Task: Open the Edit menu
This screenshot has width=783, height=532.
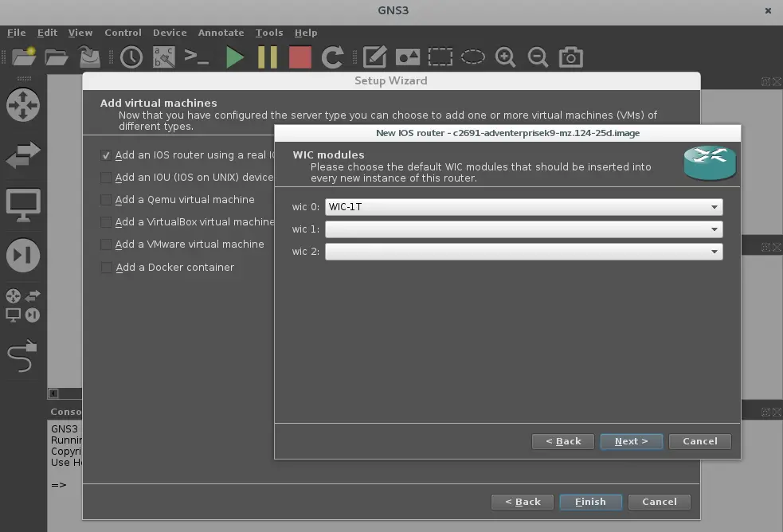Action: tap(48, 33)
